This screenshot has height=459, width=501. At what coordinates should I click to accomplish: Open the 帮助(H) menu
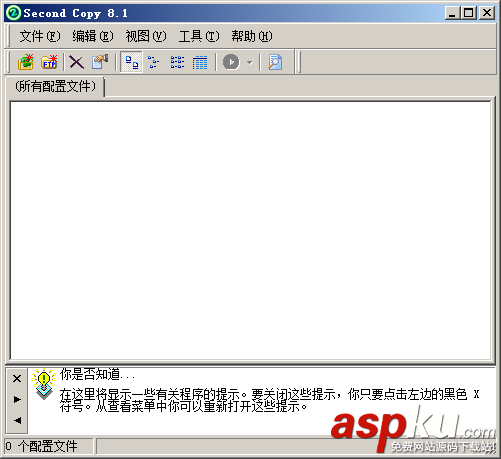(252, 36)
